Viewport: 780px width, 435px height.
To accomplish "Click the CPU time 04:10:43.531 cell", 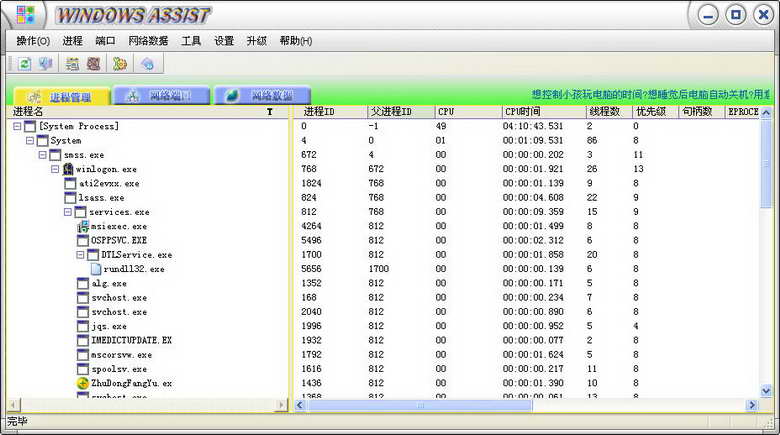I will [x=533, y=126].
